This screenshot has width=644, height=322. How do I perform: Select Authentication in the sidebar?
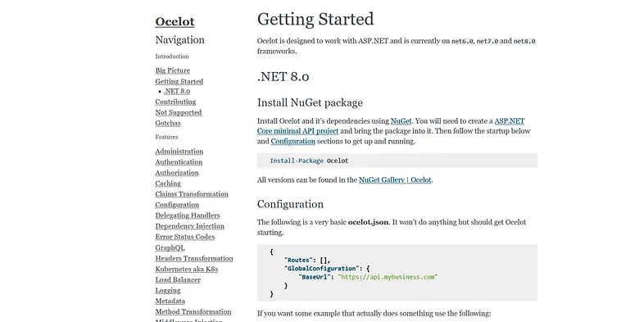179,162
